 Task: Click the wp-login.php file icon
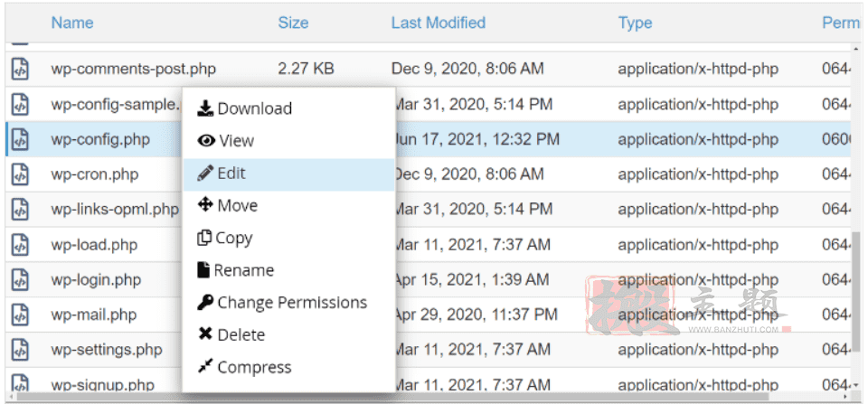(20, 279)
